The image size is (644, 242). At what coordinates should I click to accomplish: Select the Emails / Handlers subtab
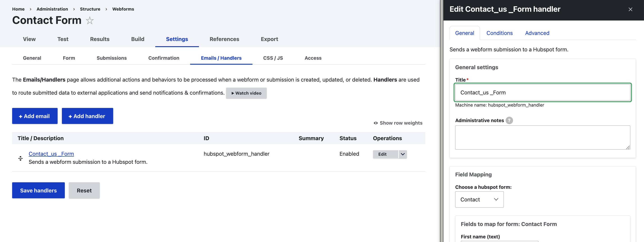(x=221, y=58)
